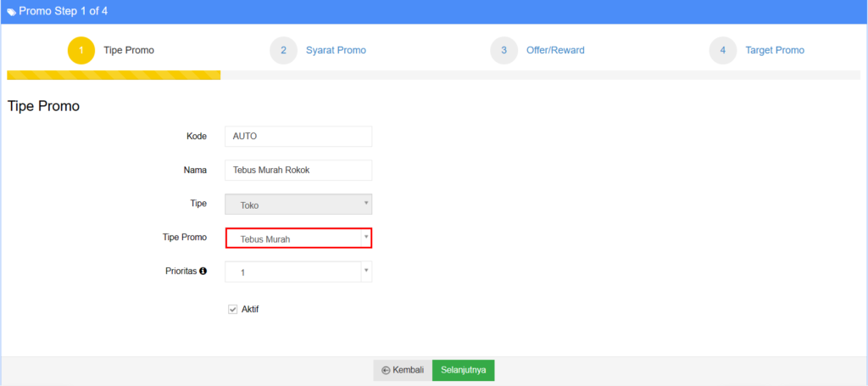This screenshot has width=868, height=386.
Task: Click the green Selanjutnya button
Action: coord(463,370)
